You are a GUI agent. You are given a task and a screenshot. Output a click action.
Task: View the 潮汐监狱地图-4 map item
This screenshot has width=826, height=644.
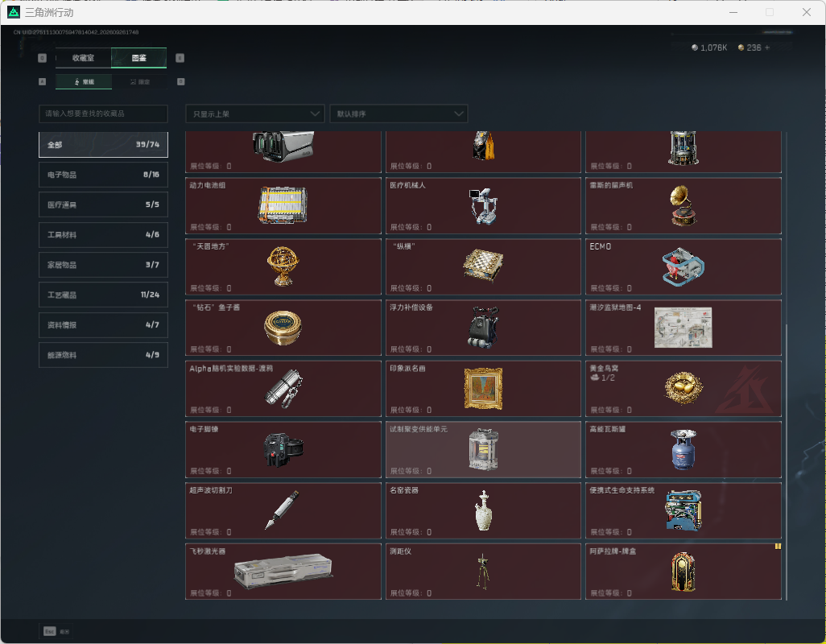click(x=684, y=328)
